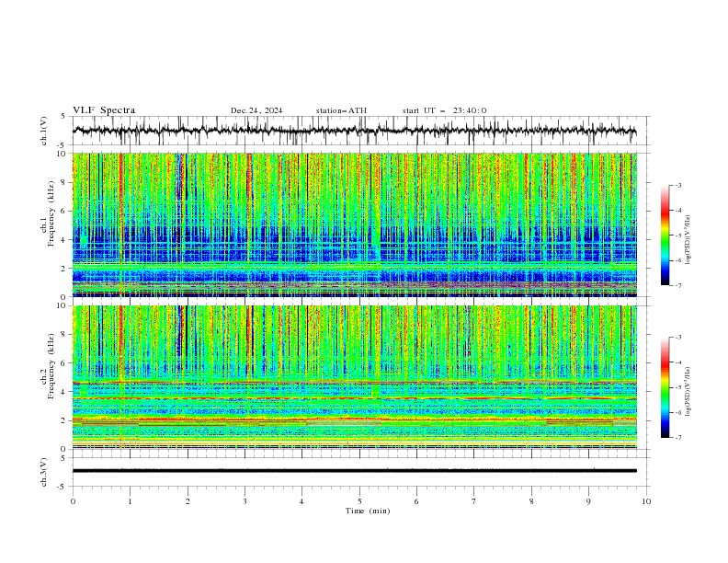Click the "station=ATH" header label
The image size is (728, 563).
[341, 110]
